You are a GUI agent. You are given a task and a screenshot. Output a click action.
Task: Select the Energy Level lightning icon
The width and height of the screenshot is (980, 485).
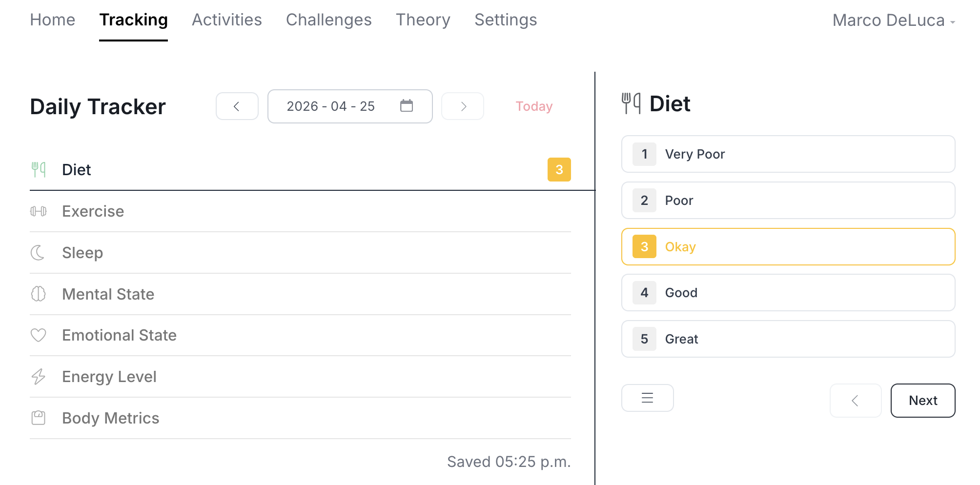pos(40,376)
